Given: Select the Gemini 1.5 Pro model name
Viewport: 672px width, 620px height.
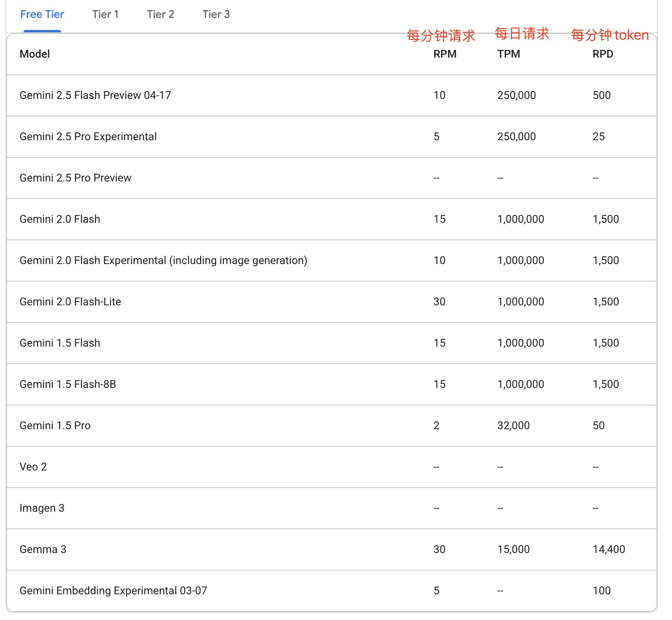Looking at the screenshot, I should 55,425.
